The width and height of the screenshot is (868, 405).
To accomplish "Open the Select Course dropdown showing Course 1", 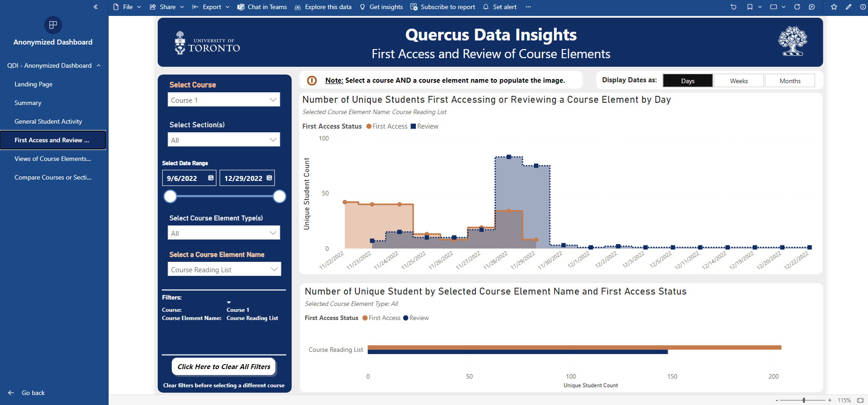I will [x=224, y=100].
